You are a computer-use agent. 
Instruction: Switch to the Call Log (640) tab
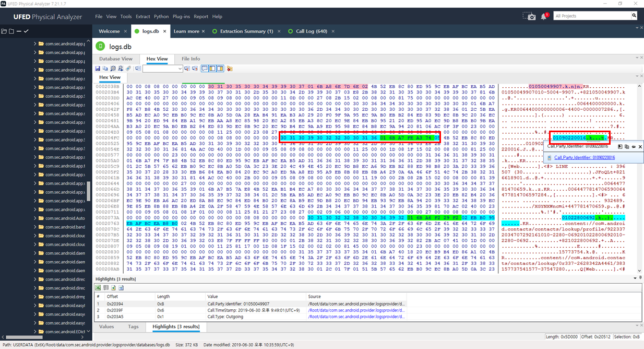[x=312, y=31]
